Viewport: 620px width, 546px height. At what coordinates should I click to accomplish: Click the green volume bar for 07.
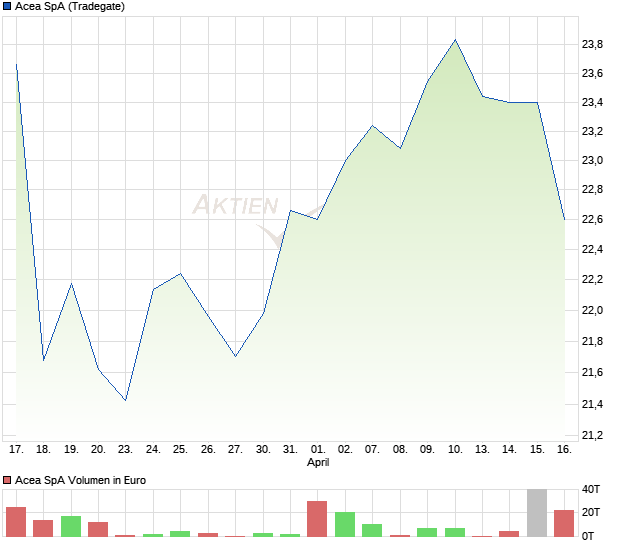(372, 530)
